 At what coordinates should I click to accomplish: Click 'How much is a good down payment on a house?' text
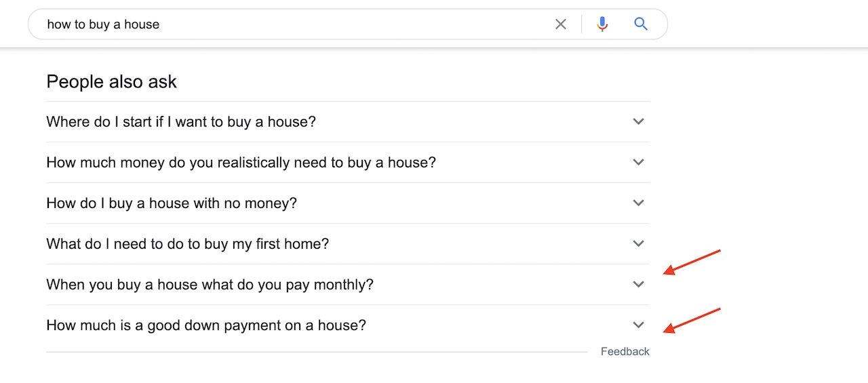pyautogui.click(x=206, y=325)
